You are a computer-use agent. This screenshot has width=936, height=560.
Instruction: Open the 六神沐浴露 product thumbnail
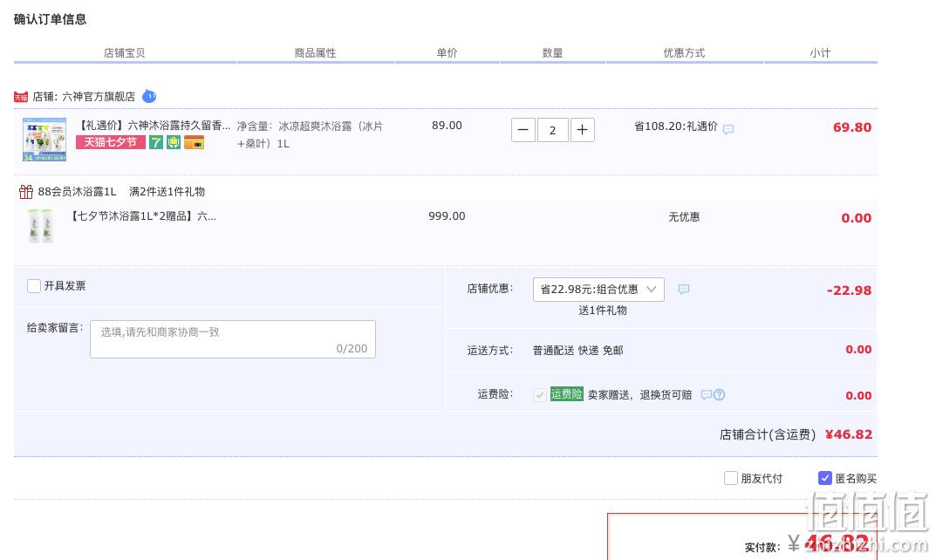[44, 140]
